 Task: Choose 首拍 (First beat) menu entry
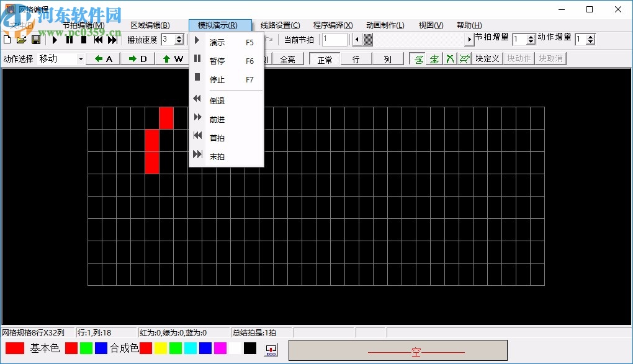coord(217,138)
